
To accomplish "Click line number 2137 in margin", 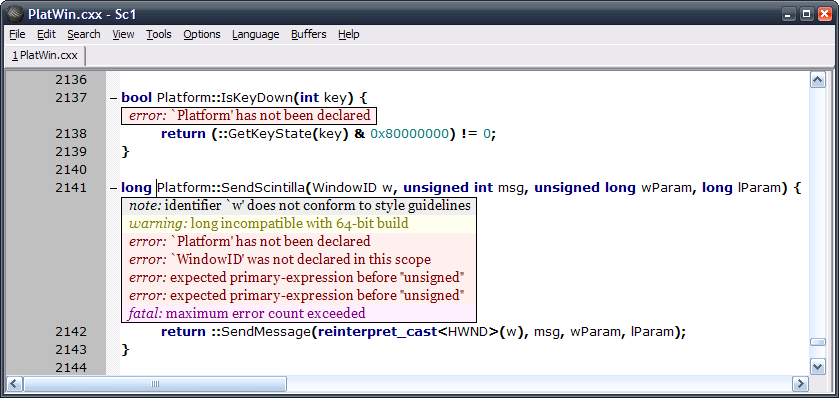I will (71, 98).
